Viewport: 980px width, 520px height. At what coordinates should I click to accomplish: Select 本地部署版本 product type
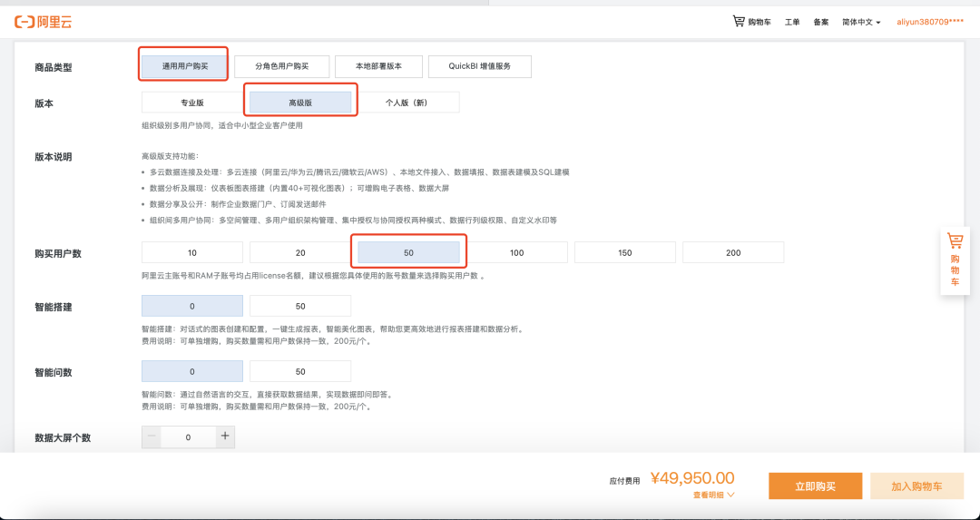click(x=378, y=66)
